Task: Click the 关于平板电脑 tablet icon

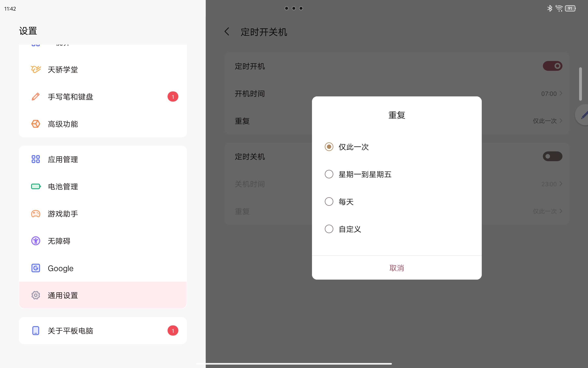Action: tap(36, 331)
